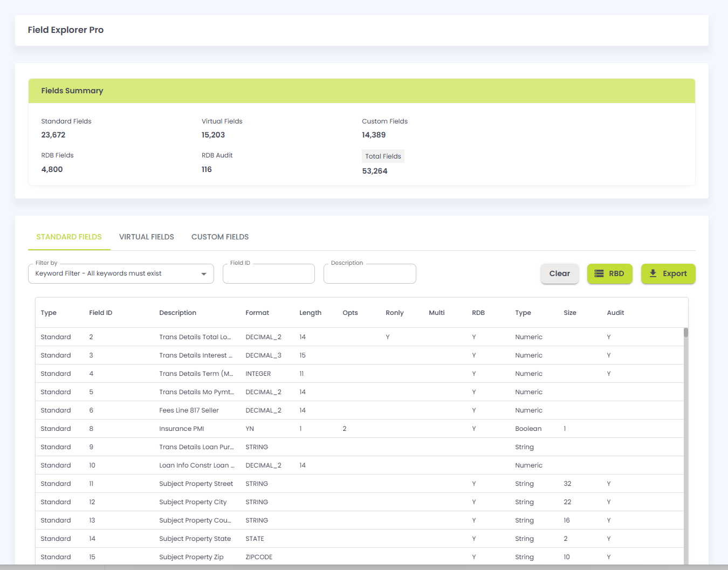The width and height of the screenshot is (728, 570).
Task: Switch to the Virtual Fields tab
Action: (147, 237)
